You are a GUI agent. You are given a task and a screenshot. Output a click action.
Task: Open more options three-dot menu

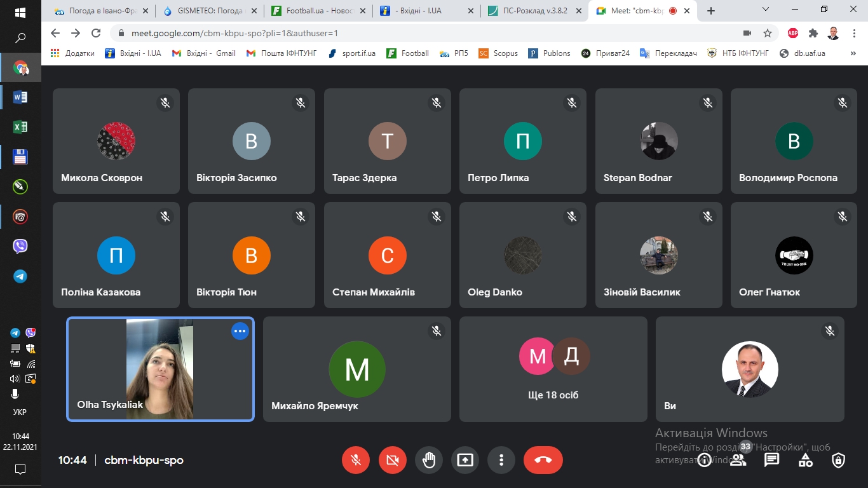pos(501,460)
